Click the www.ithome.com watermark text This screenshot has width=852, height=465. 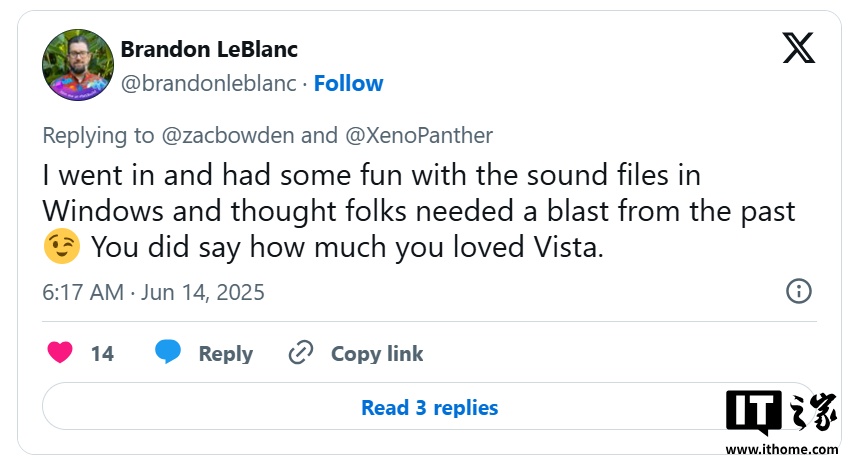[782, 450]
